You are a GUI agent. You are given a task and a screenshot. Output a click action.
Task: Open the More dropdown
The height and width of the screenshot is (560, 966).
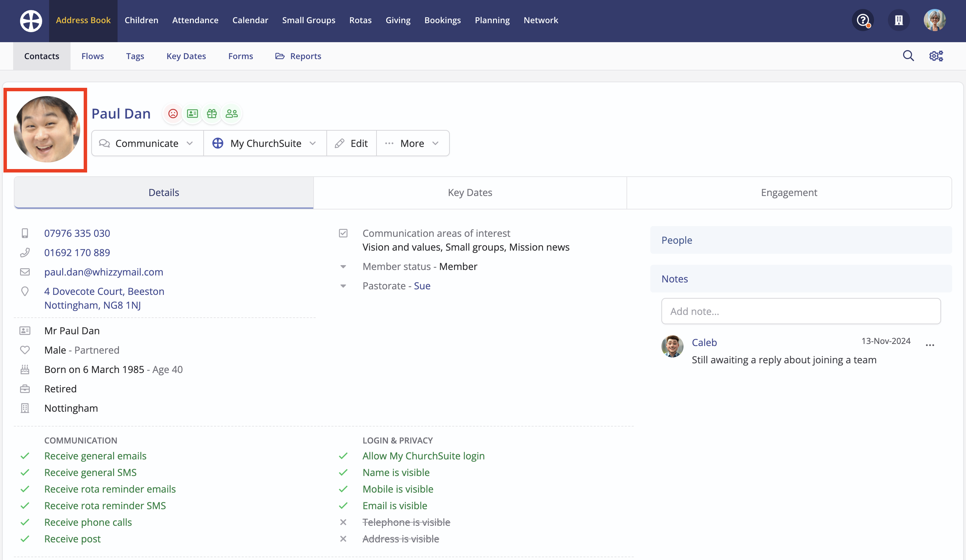413,143
